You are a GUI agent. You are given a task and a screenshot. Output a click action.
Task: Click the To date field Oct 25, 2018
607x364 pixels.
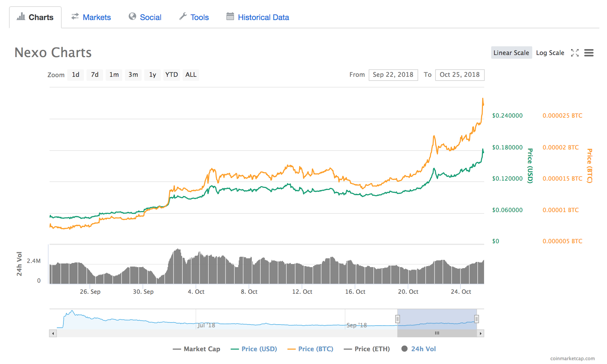[460, 75]
